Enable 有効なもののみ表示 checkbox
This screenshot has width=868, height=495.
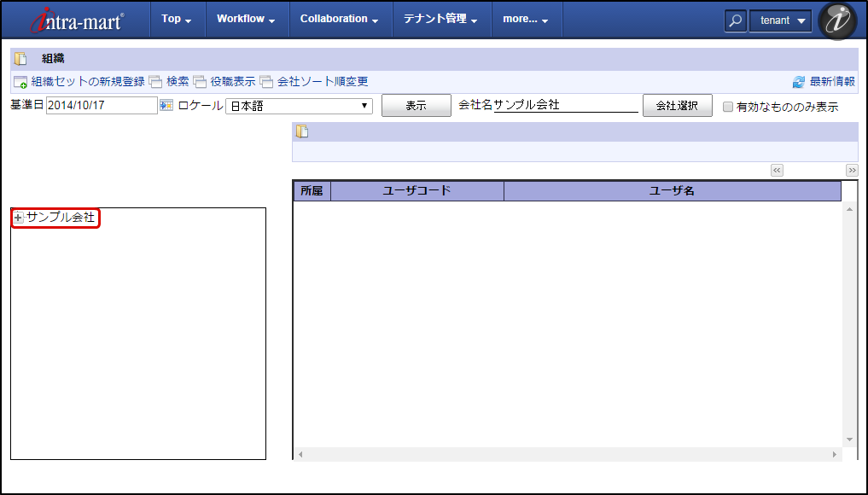(x=728, y=107)
